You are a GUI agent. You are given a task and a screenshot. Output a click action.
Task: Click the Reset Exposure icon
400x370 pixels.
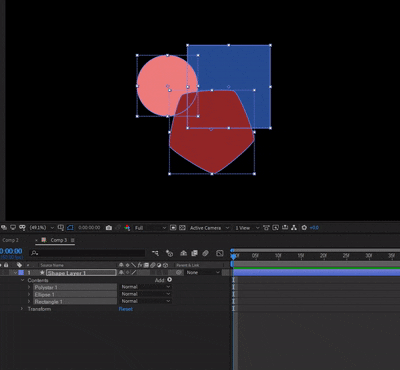(304, 228)
